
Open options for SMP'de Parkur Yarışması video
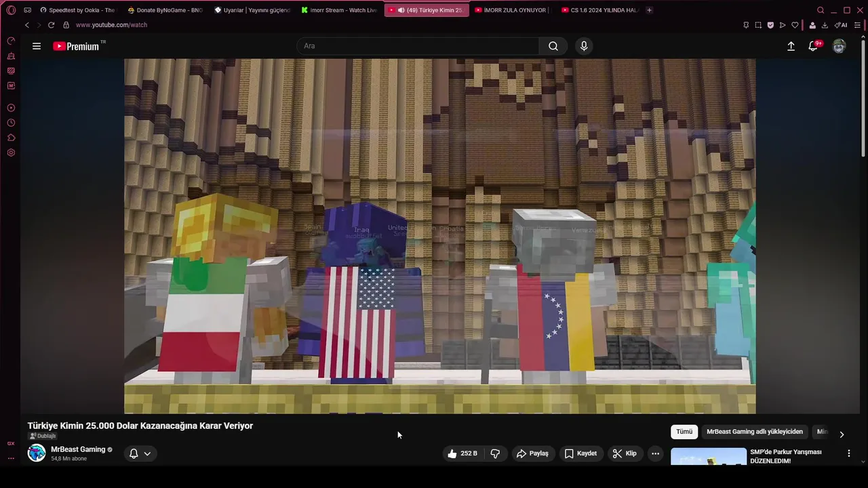coord(848,453)
